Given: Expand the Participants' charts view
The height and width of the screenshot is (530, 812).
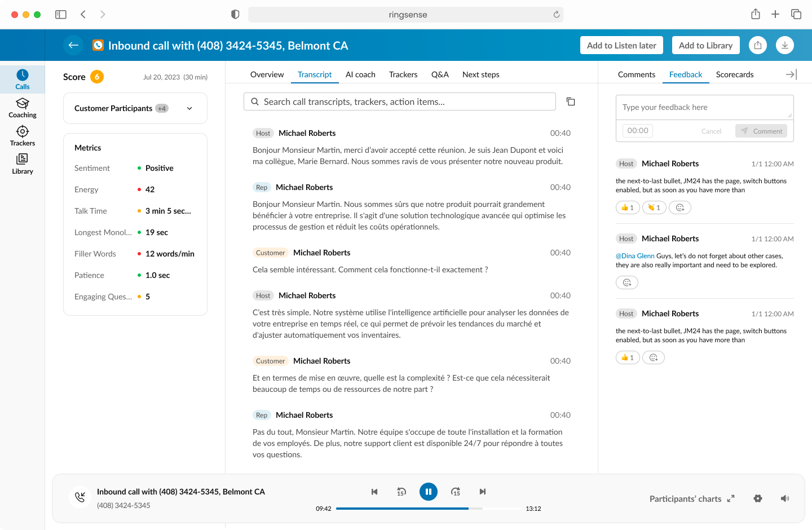Looking at the screenshot, I should [730, 498].
